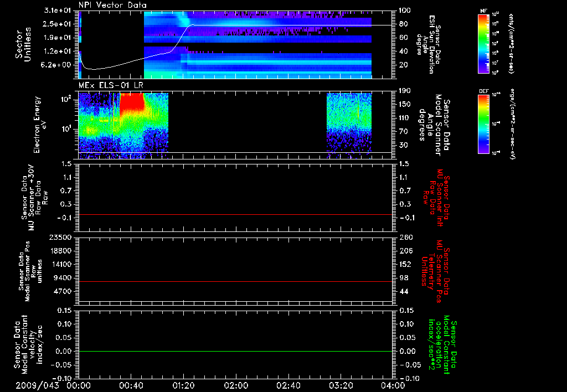Screen dimensions: 567x392
Task: Click the "152" telemetry tick label
Action: [405, 264]
